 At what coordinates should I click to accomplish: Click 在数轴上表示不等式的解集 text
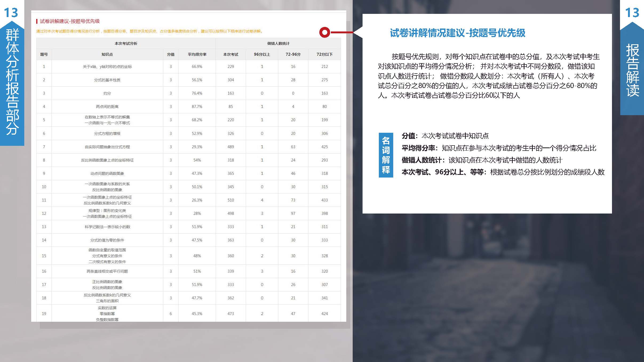point(107,117)
